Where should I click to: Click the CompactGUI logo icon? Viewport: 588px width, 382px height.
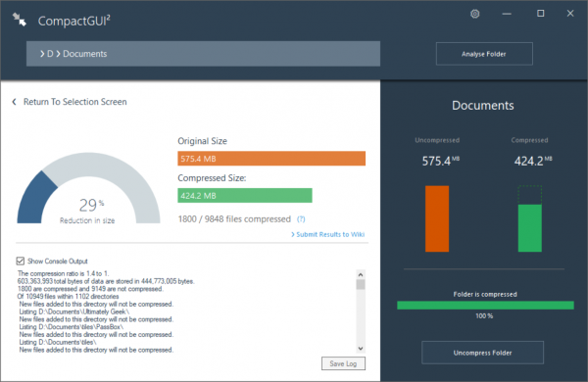(20, 20)
